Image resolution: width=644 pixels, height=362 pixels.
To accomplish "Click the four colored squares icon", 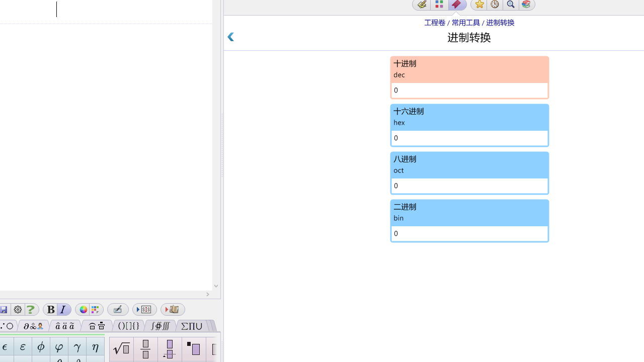I will 439,5.
